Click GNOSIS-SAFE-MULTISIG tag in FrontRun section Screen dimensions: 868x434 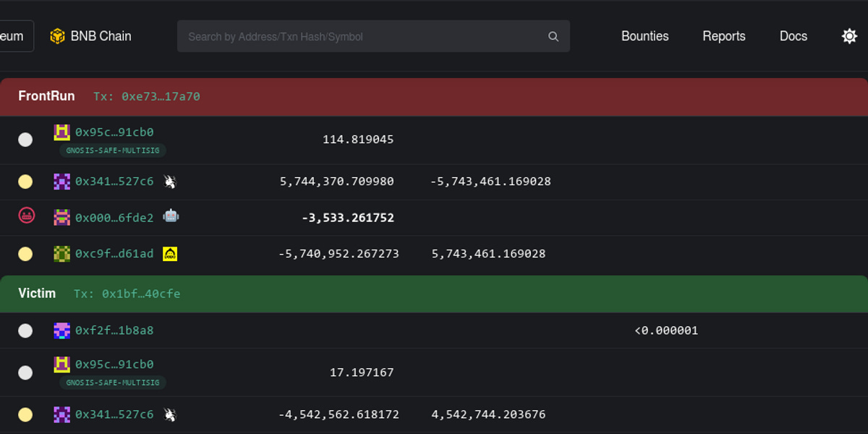pos(113,150)
